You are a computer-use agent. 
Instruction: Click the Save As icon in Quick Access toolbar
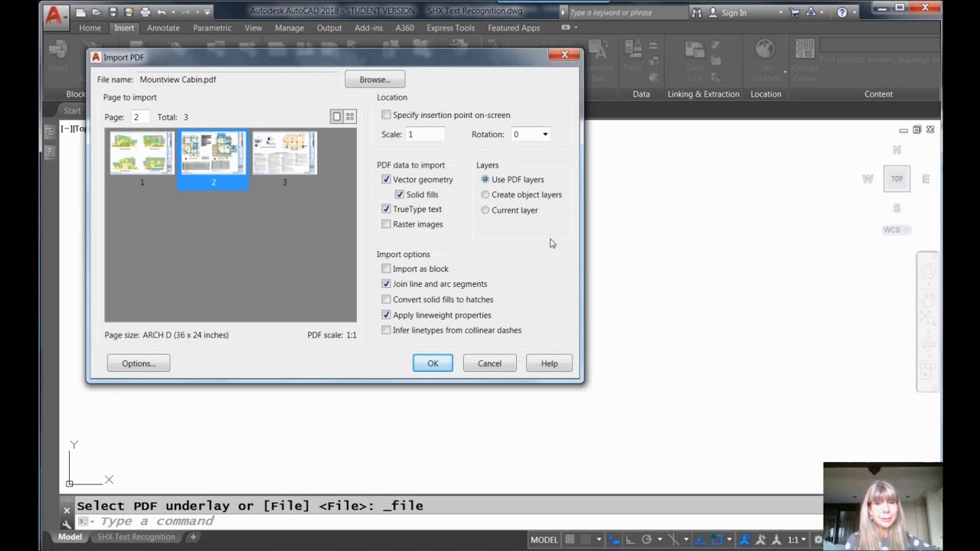coord(129,12)
